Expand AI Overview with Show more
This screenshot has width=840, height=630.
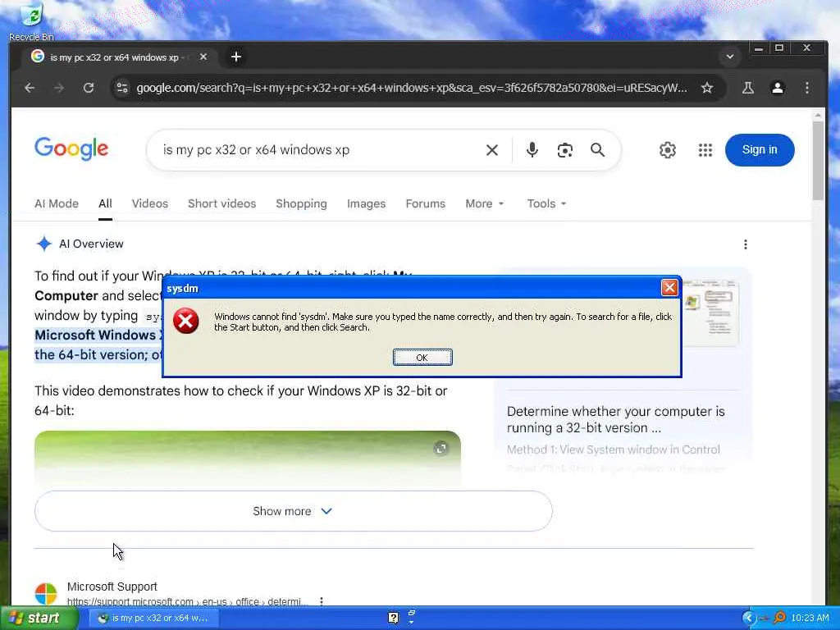(x=293, y=511)
